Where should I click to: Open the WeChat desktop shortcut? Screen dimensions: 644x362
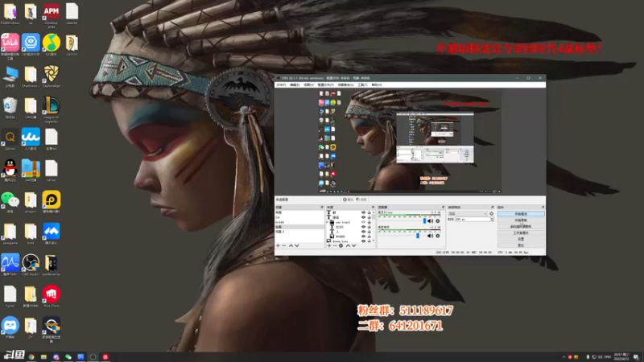pyautogui.click(x=10, y=201)
